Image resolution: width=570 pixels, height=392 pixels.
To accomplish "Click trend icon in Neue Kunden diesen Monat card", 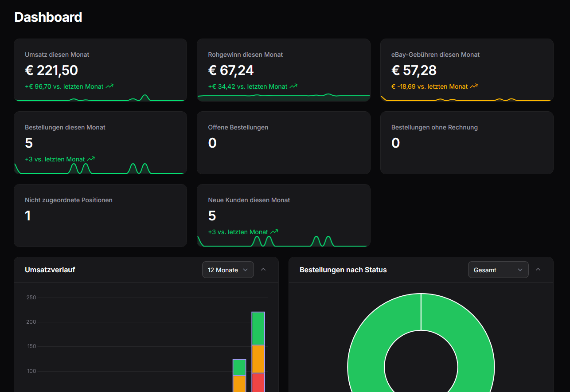I will [274, 231].
